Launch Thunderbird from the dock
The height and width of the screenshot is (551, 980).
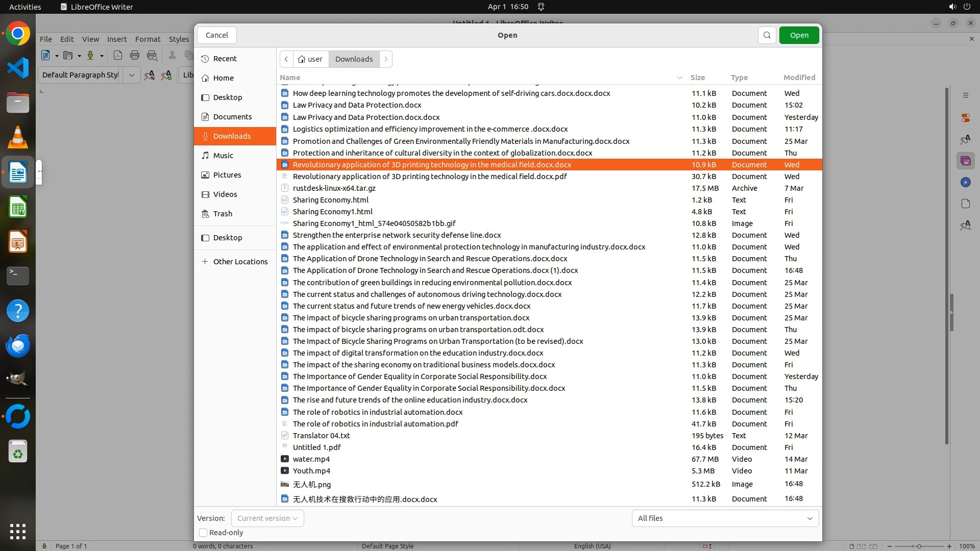[18, 346]
